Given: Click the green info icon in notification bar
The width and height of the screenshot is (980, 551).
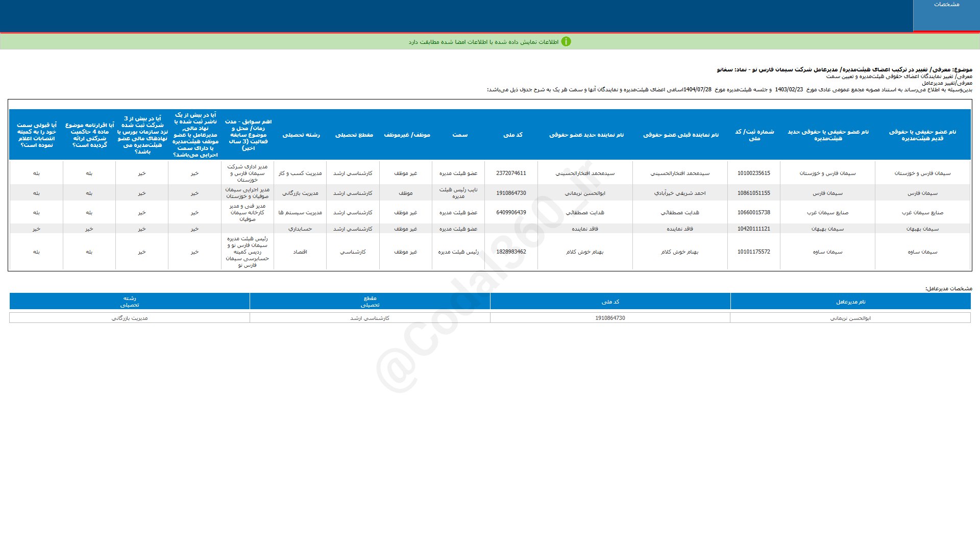Looking at the screenshot, I should [566, 42].
